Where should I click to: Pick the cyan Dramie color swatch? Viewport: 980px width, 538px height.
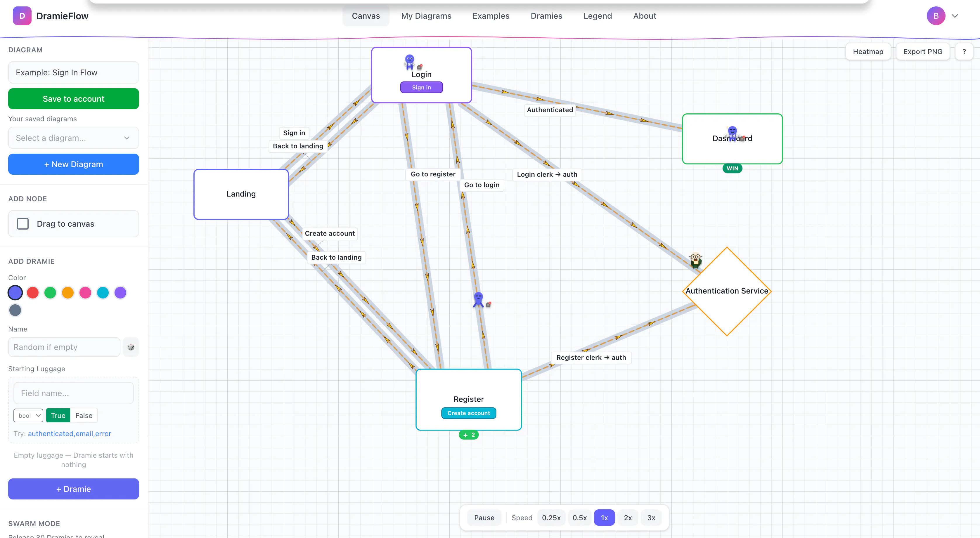click(103, 292)
